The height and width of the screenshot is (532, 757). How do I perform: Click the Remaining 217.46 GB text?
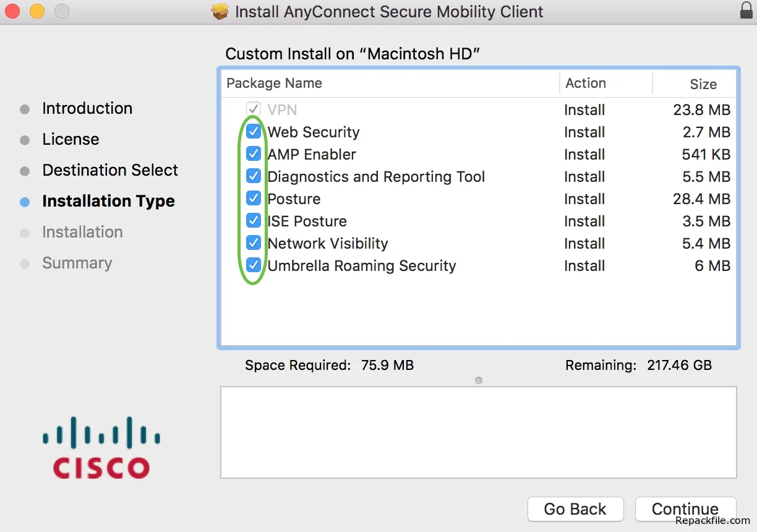(x=638, y=365)
